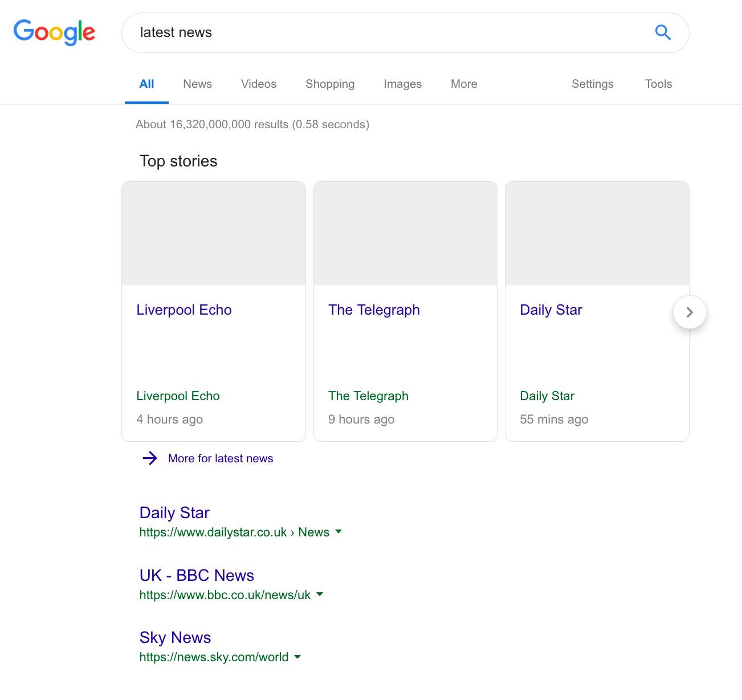
Task: Open the Liverpool Echo top story headline
Action: (184, 310)
